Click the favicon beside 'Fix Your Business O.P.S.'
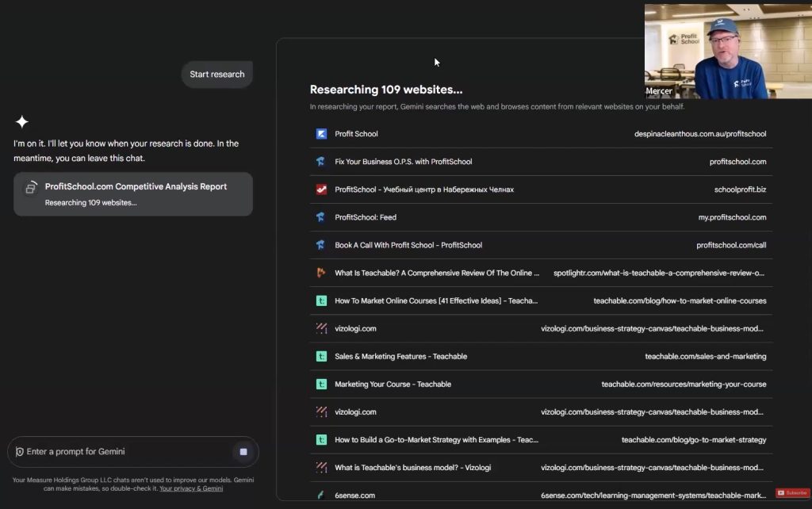 pyautogui.click(x=322, y=162)
